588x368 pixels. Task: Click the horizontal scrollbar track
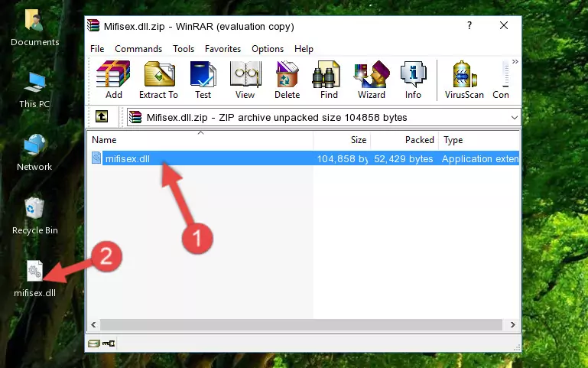point(301,325)
